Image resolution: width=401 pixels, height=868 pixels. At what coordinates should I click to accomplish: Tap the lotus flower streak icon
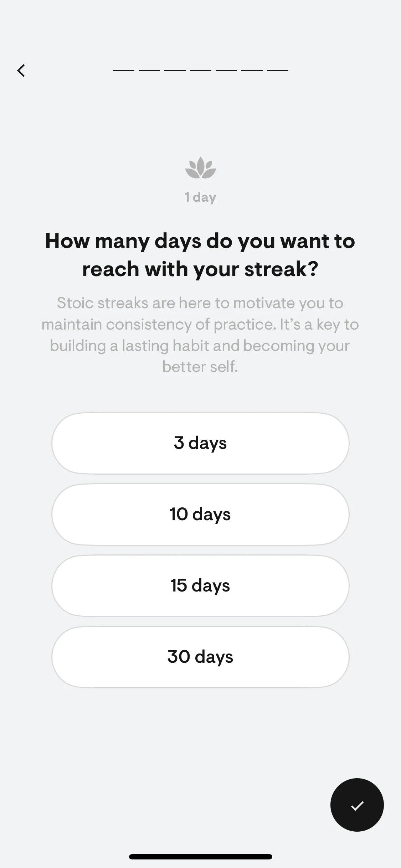(201, 167)
